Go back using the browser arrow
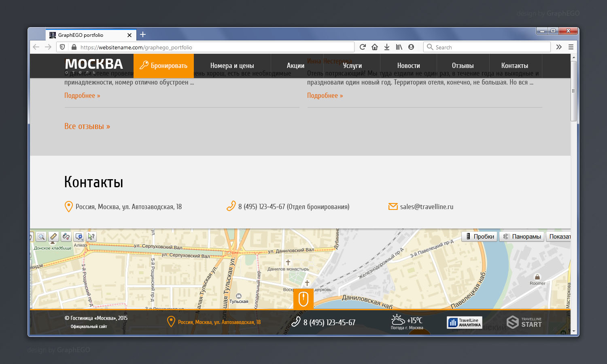The width and height of the screenshot is (607, 364). tap(36, 47)
